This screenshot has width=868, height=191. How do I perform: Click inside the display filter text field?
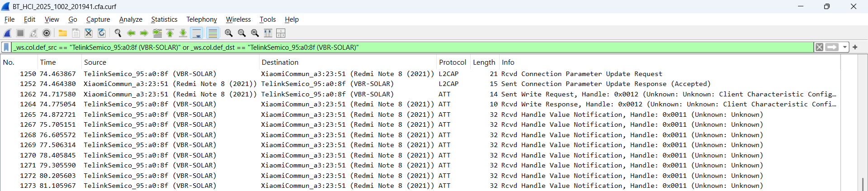pos(407,47)
